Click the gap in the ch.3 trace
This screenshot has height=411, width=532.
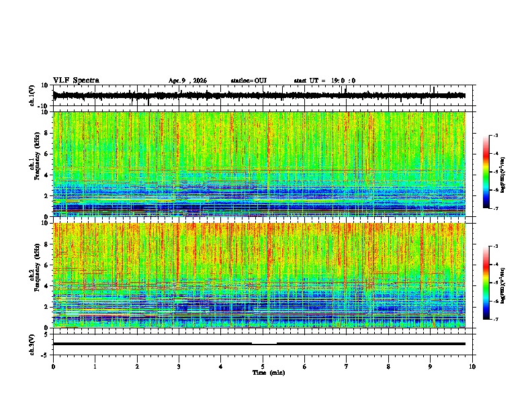[264, 344]
